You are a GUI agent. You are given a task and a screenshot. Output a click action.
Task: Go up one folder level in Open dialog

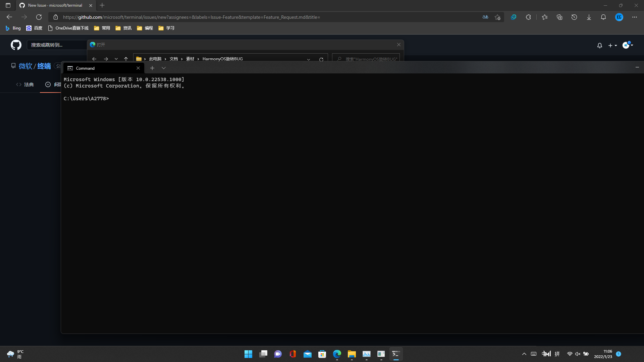click(126, 59)
